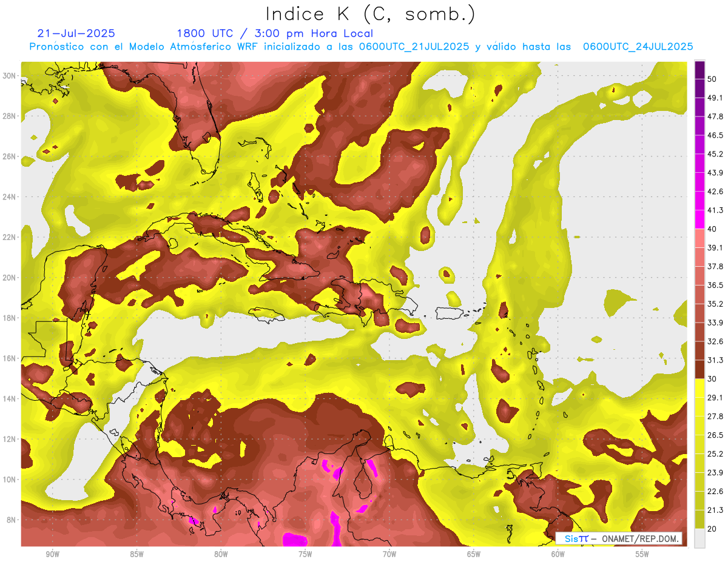Click the '37.8' color scale value
Screen dimensions: 728x562
(x=715, y=266)
